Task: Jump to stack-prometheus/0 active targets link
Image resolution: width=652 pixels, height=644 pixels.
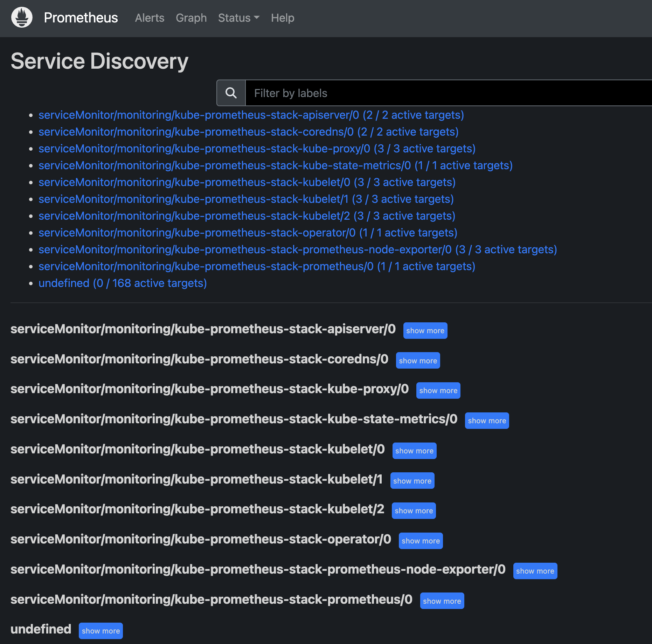Action: (257, 266)
